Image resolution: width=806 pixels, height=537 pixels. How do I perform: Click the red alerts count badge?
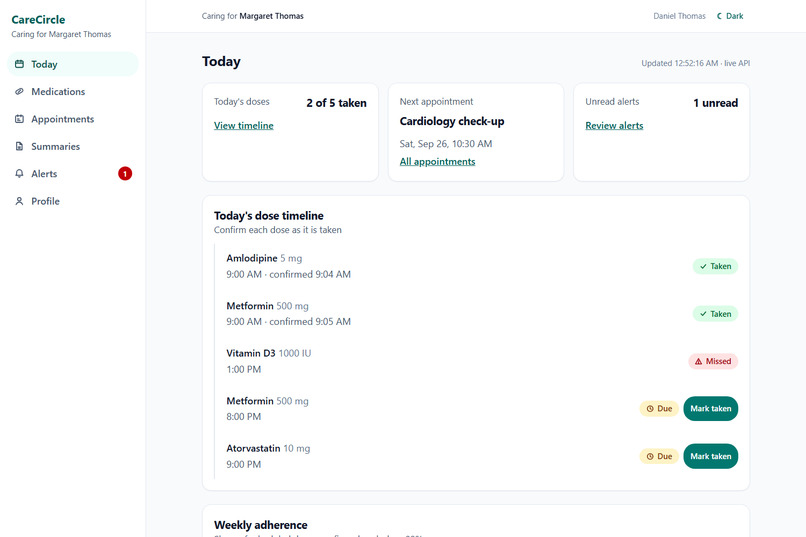[x=125, y=174]
